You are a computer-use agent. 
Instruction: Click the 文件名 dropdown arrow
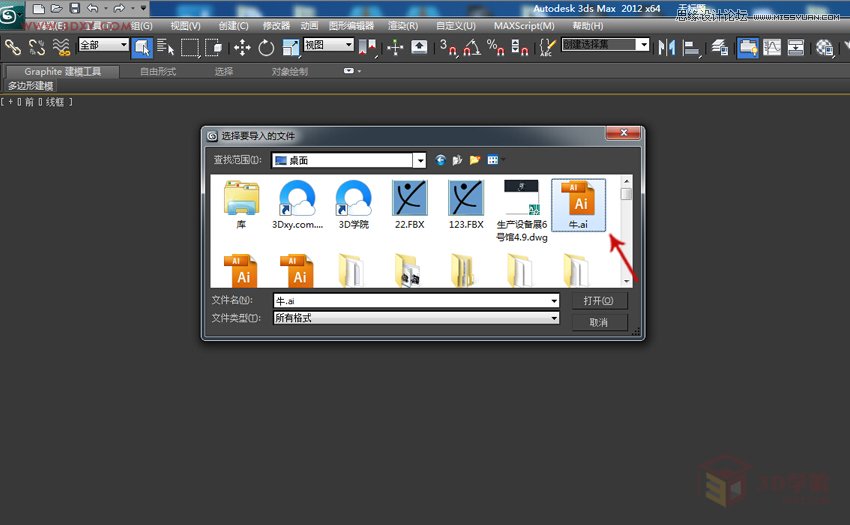(554, 300)
